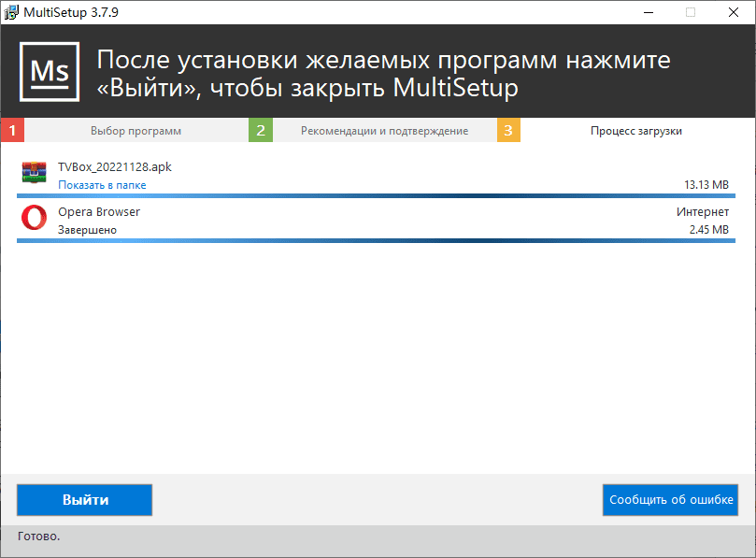
Task: Click the progress bar under TVBox_20221128.apk
Action: 374,196
